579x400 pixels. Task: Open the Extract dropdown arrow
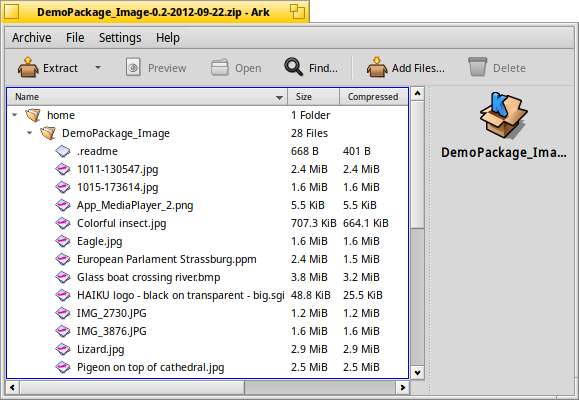click(x=98, y=68)
